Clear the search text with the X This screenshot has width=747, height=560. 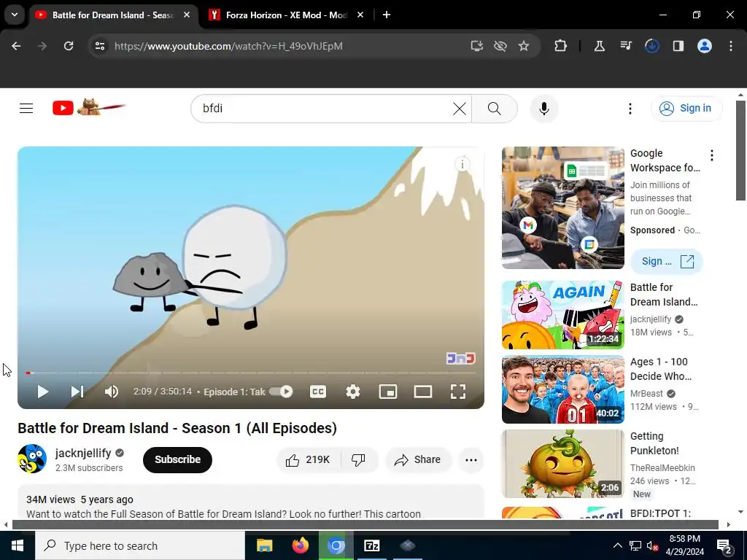point(460,109)
